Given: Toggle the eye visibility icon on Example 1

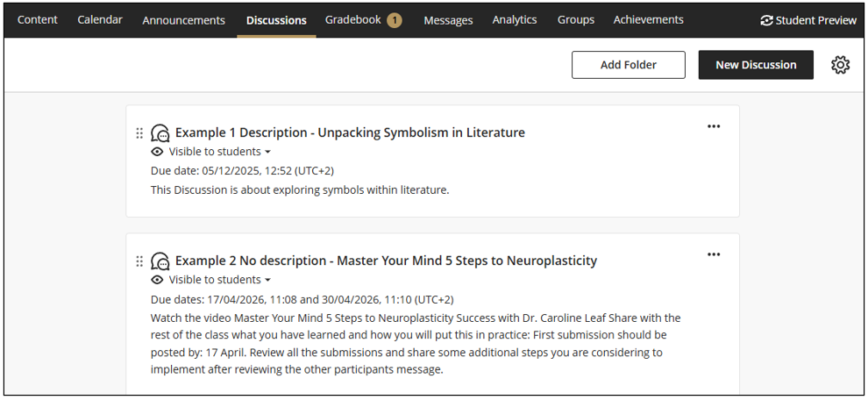Looking at the screenshot, I should tap(157, 152).
